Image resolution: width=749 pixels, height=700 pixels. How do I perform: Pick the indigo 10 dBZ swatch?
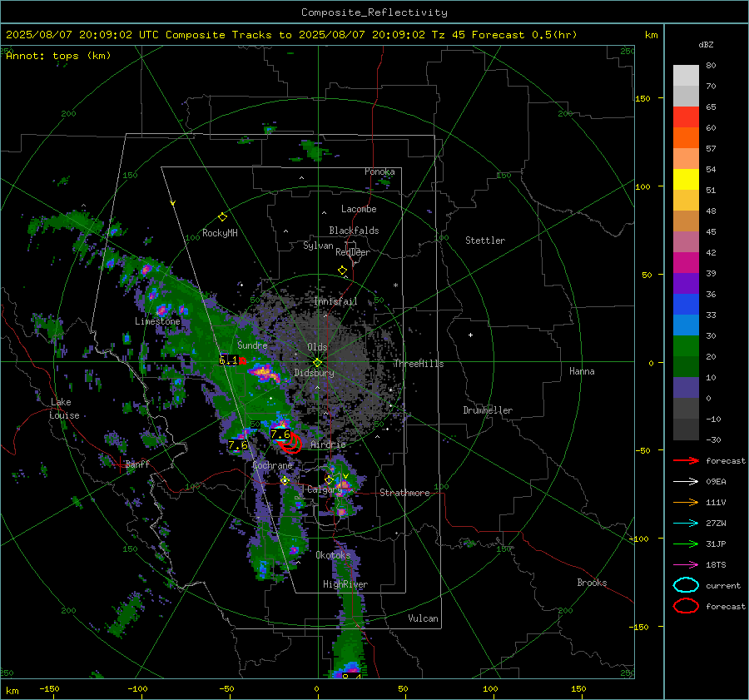(686, 388)
